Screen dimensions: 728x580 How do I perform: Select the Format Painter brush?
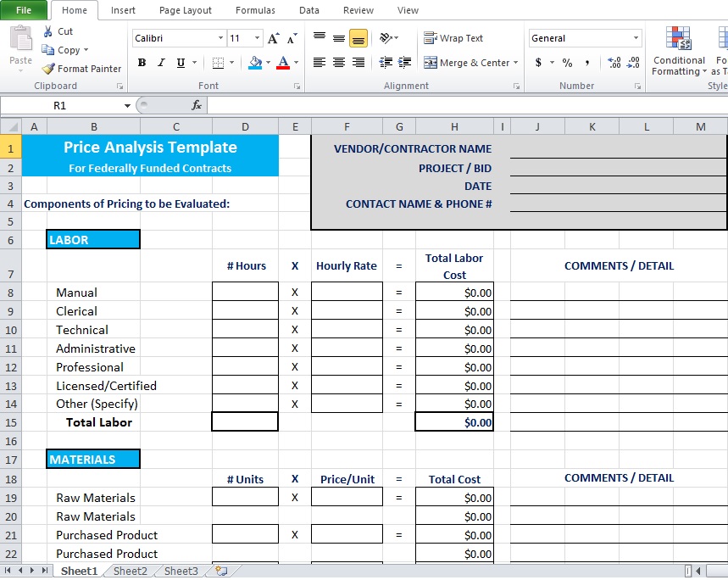(x=48, y=69)
